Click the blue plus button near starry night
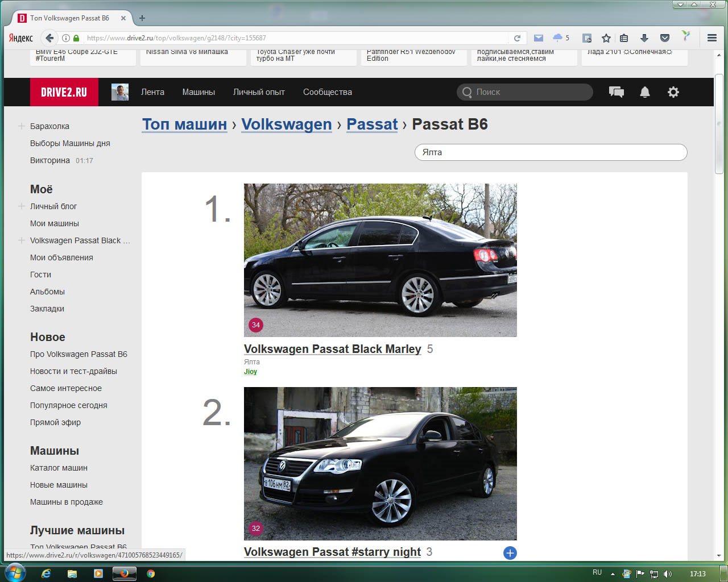The image size is (728, 582). pyautogui.click(x=510, y=553)
